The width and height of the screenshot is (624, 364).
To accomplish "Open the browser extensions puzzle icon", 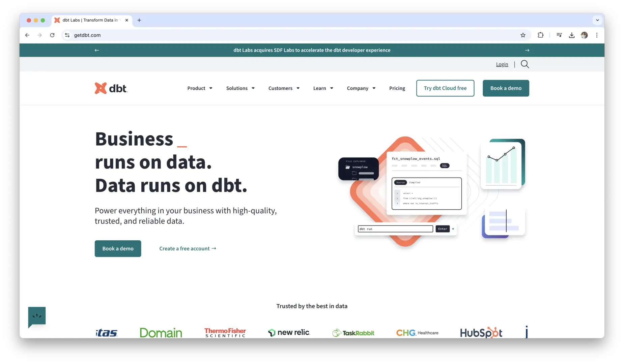I will click(x=540, y=35).
